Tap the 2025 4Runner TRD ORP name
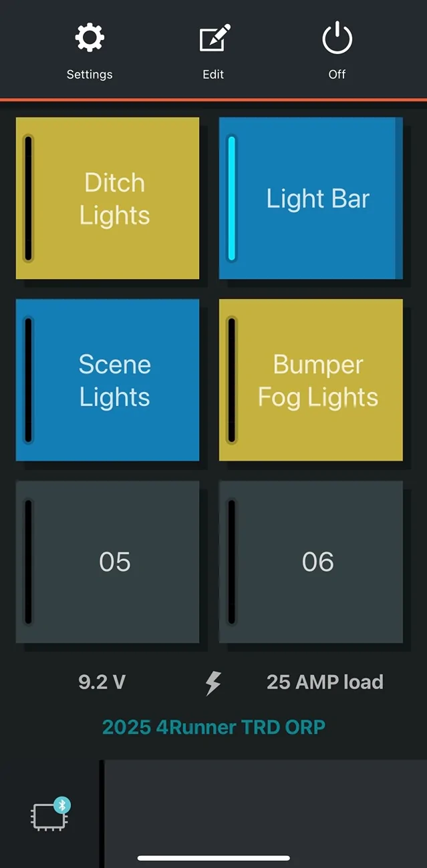 pyautogui.click(x=214, y=726)
